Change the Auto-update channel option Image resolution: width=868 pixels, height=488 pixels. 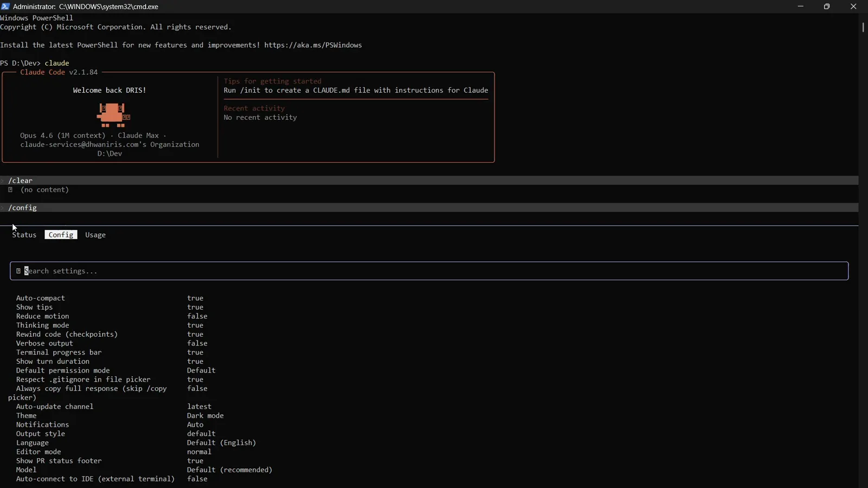(114, 407)
